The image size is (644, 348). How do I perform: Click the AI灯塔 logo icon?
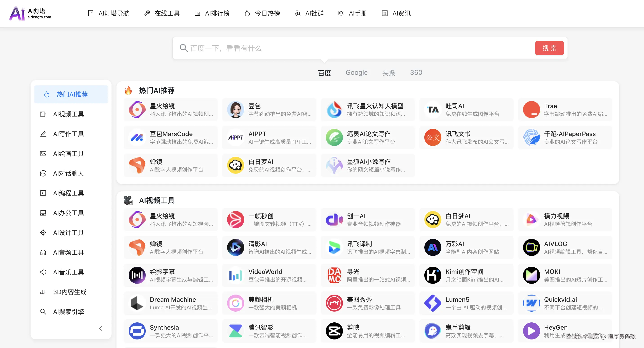(x=17, y=13)
